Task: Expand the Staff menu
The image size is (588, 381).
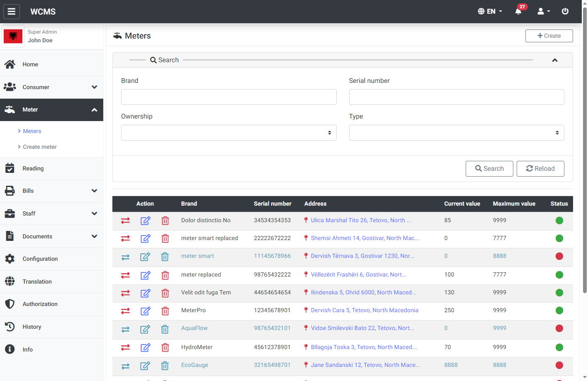Action: pos(51,214)
